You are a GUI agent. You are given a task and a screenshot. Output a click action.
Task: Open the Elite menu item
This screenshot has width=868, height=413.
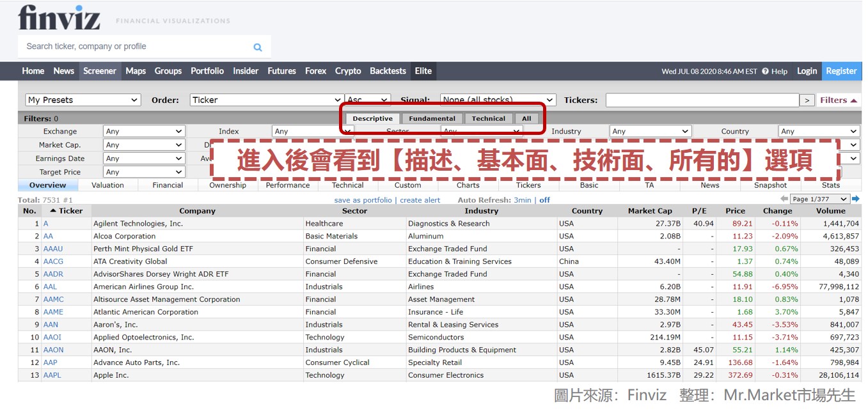pyautogui.click(x=423, y=71)
